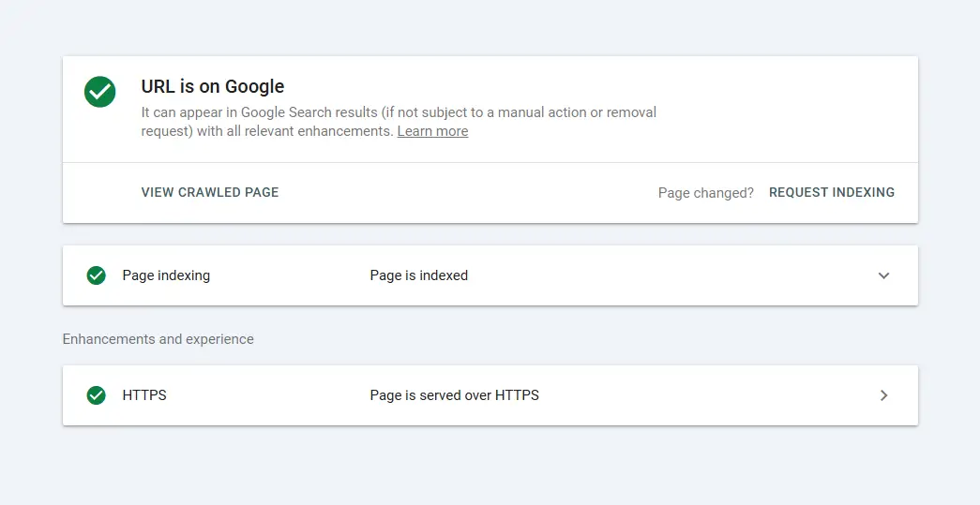Expand the Page indexing chevron arrow
This screenshot has height=505, width=980.
tap(883, 275)
